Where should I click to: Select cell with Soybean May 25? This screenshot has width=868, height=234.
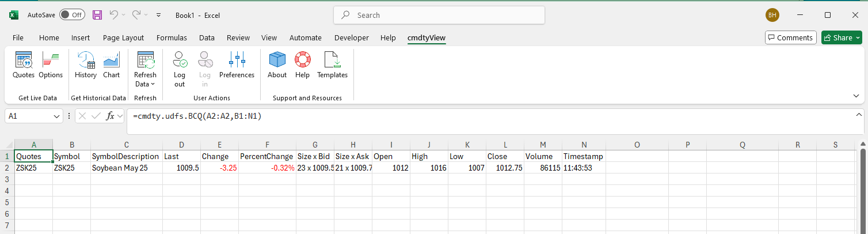click(x=127, y=168)
